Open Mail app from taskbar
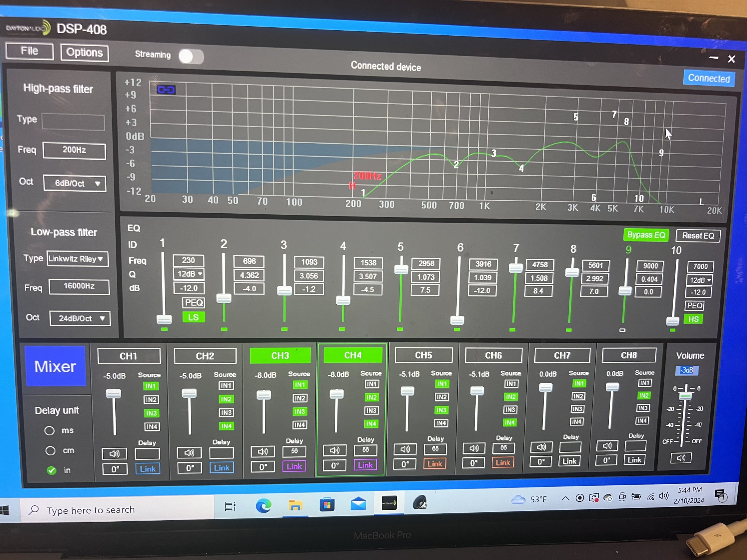The width and height of the screenshot is (747, 560). point(358,505)
